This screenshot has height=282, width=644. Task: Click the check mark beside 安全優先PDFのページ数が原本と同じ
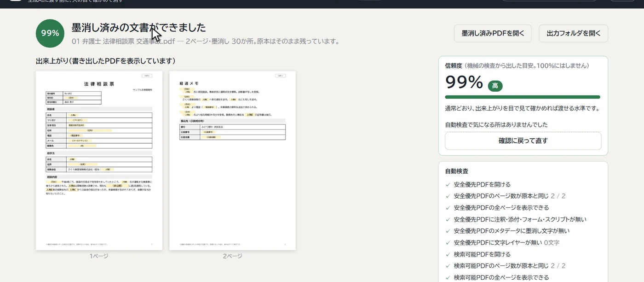tap(448, 196)
